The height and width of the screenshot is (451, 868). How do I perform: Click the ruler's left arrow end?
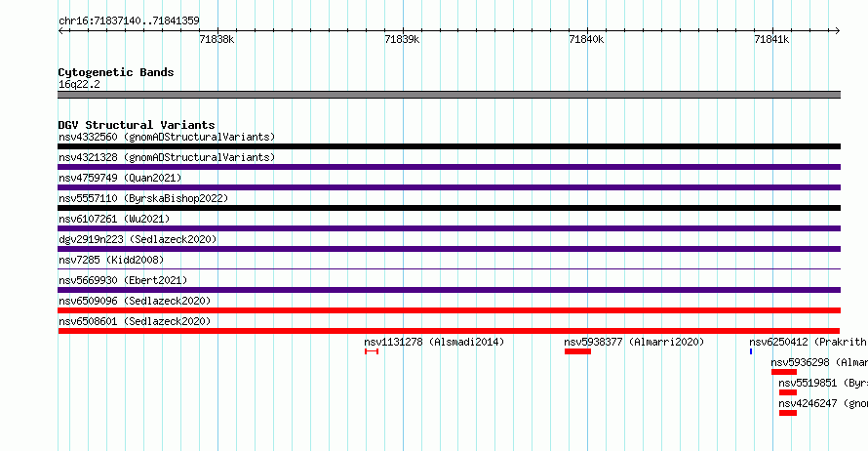60,31
